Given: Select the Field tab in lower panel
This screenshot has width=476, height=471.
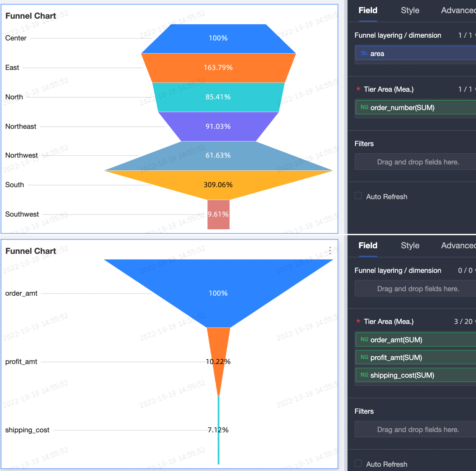Looking at the screenshot, I should pyautogui.click(x=368, y=245).
